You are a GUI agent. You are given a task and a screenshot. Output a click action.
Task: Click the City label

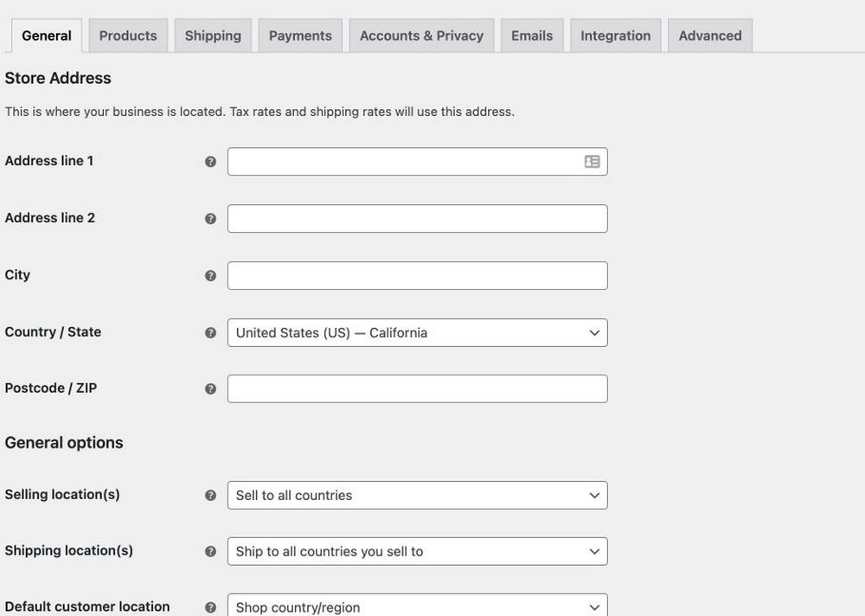(x=17, y=275)
